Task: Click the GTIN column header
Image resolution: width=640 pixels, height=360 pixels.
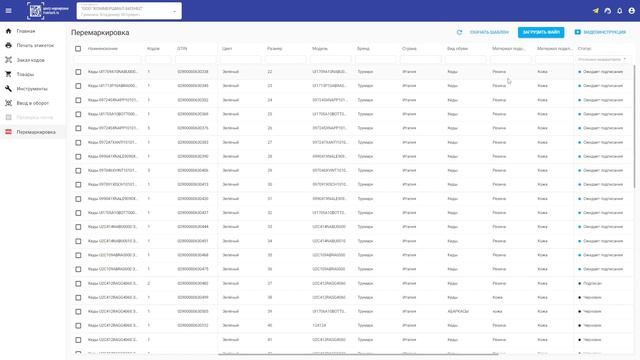Action: (x=182, y=49)
